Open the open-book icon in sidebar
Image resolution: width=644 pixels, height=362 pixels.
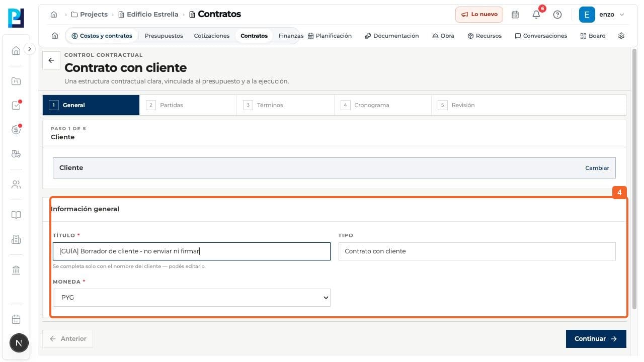pyautogui.click(x=16, y=215)
